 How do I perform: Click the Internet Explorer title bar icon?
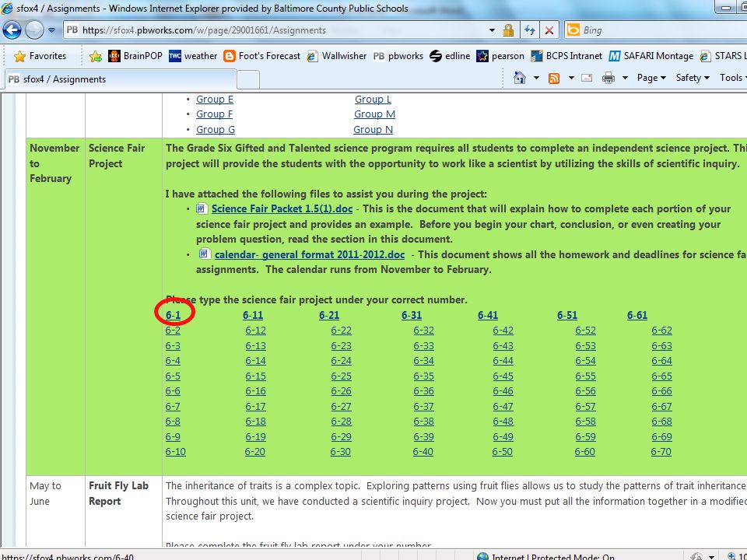pos(7,8)
